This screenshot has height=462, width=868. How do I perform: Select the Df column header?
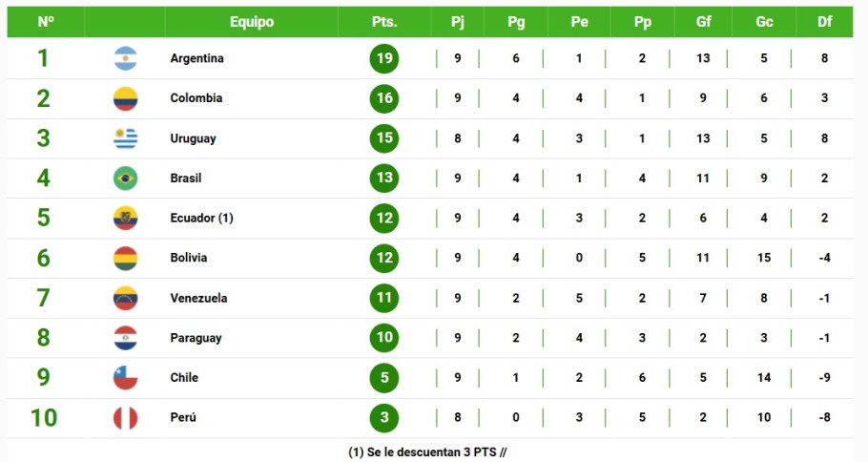[824, 22]
